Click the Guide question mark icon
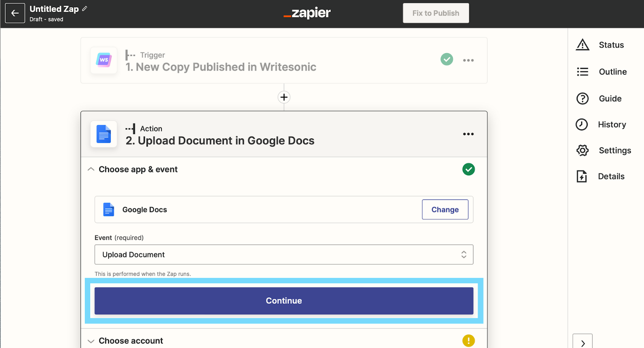Viewport: 644px width, 348px height. [582, 99]
